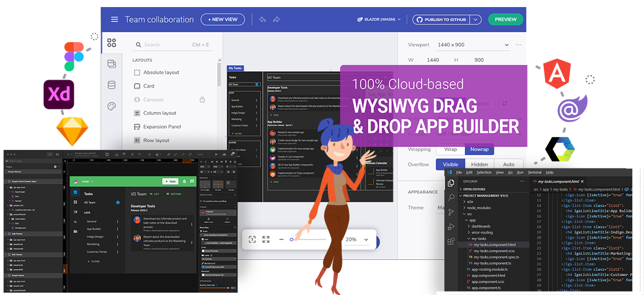The image size is (644, 295).
Task: Set Wrapping to Wrap
Action: click(x=450, y=149)
